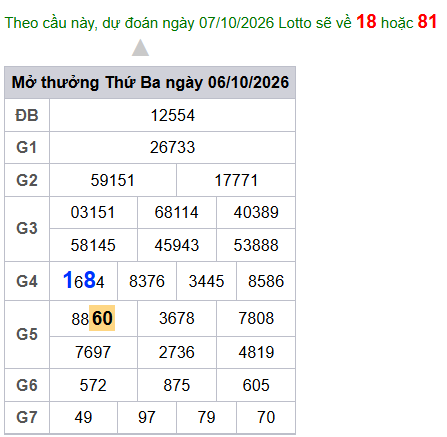The width and height of the screenshot is (447, 437).
Task: Click the G6 row label
Action: pos(27,385)
